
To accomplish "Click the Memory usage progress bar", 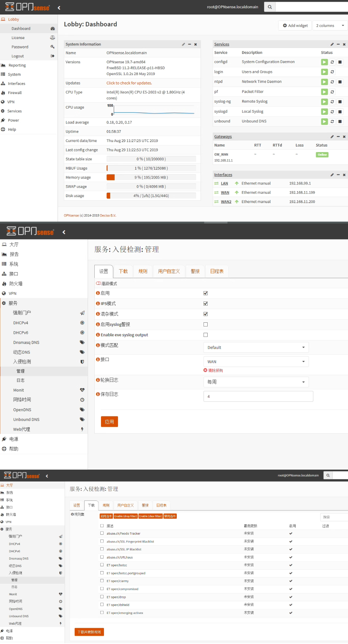I will point(151,178).
